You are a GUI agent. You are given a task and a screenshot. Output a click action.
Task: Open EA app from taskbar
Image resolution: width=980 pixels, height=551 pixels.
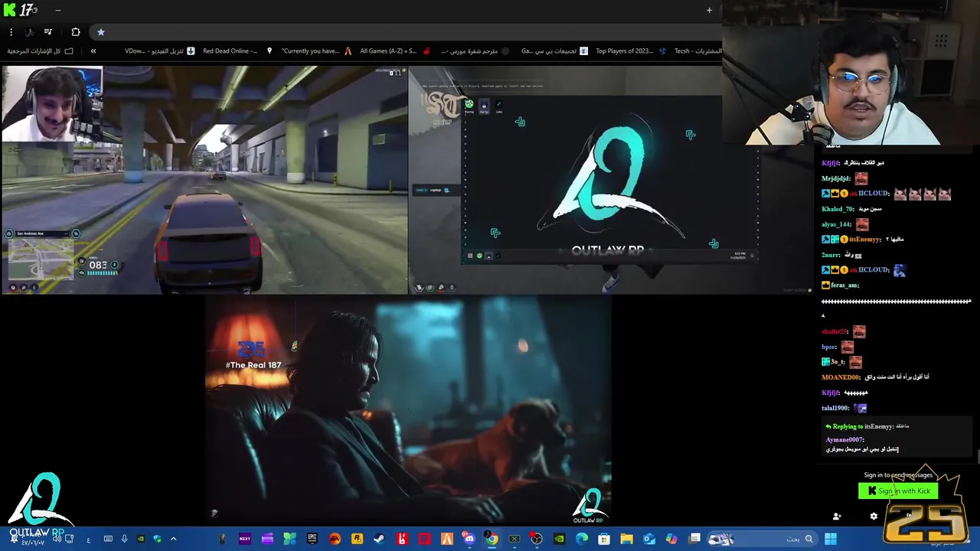(x=335, y=539)
